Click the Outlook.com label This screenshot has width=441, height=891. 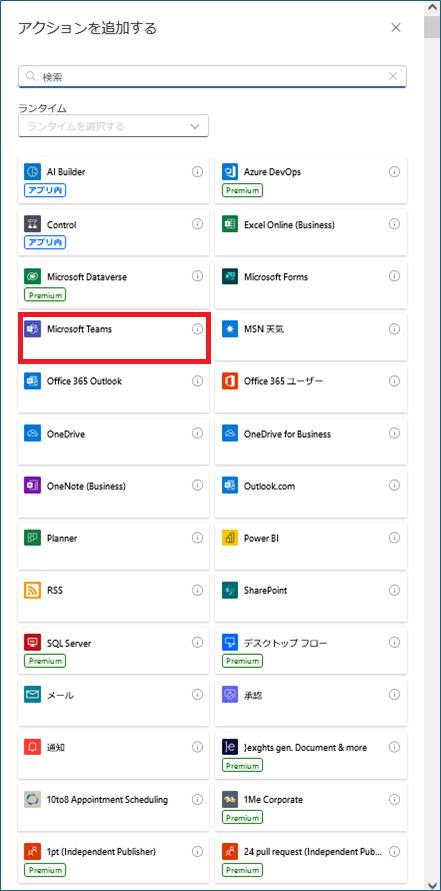(269, 486)
